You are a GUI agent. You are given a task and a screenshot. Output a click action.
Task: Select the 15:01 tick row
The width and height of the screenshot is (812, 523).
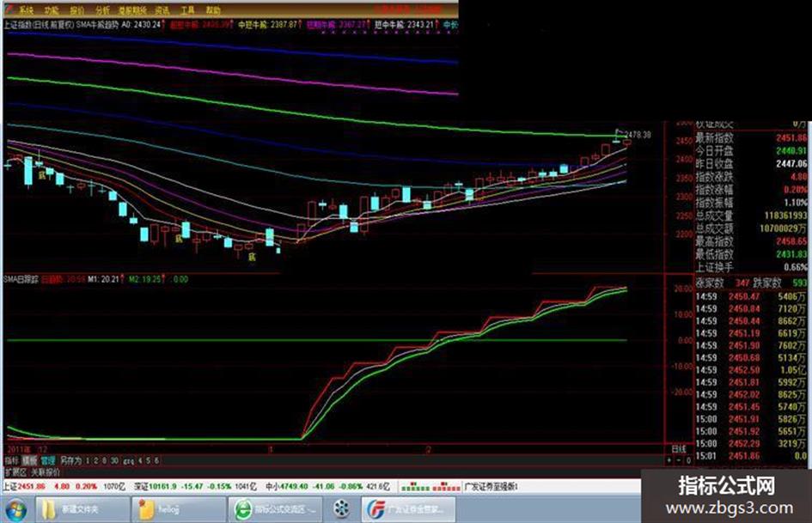coord(751,456)
